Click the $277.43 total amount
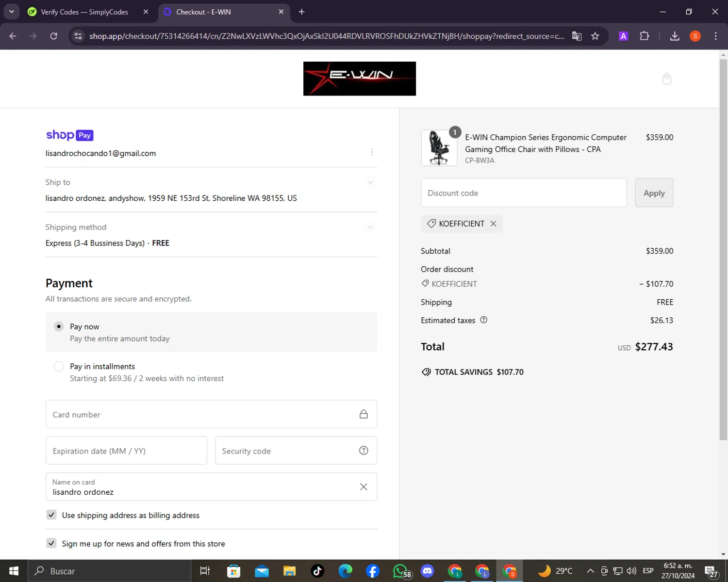 tap(654, 347)
